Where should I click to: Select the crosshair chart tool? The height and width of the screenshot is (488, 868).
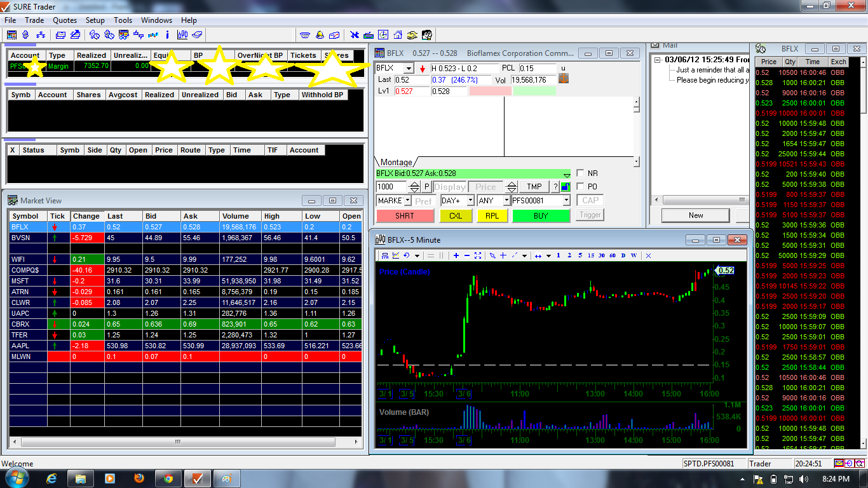tap(503, 255)
